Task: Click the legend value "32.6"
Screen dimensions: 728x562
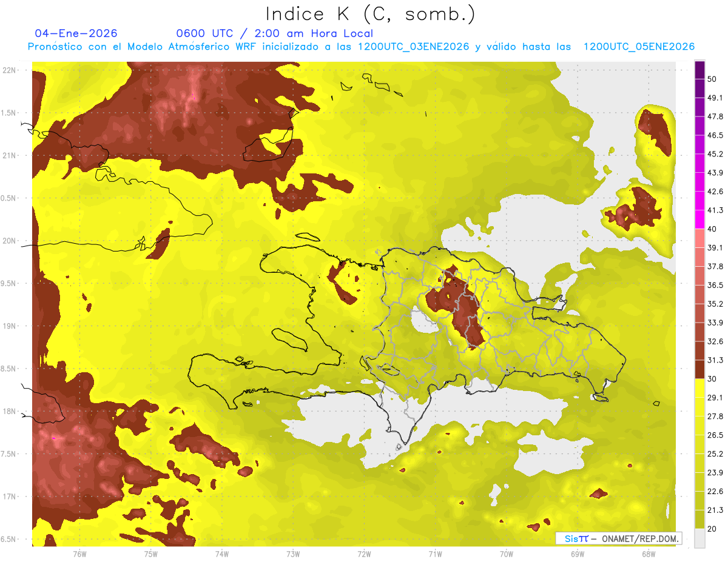Action: coord(715,341)
